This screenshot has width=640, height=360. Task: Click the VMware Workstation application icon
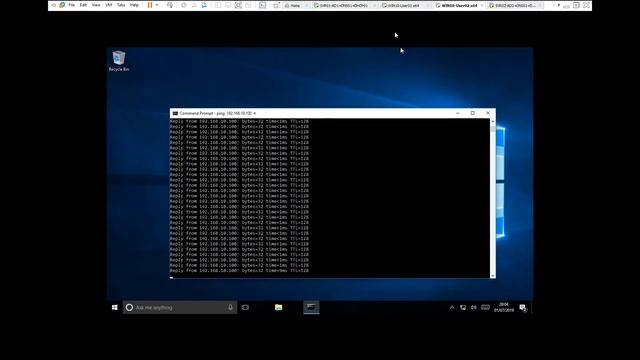pos(62,5)
